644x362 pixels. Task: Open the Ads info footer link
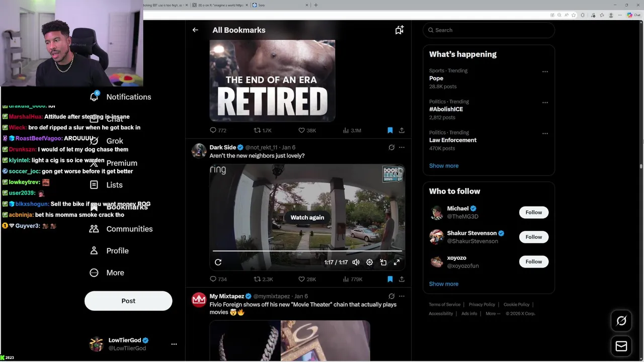(x=469, y=313)
